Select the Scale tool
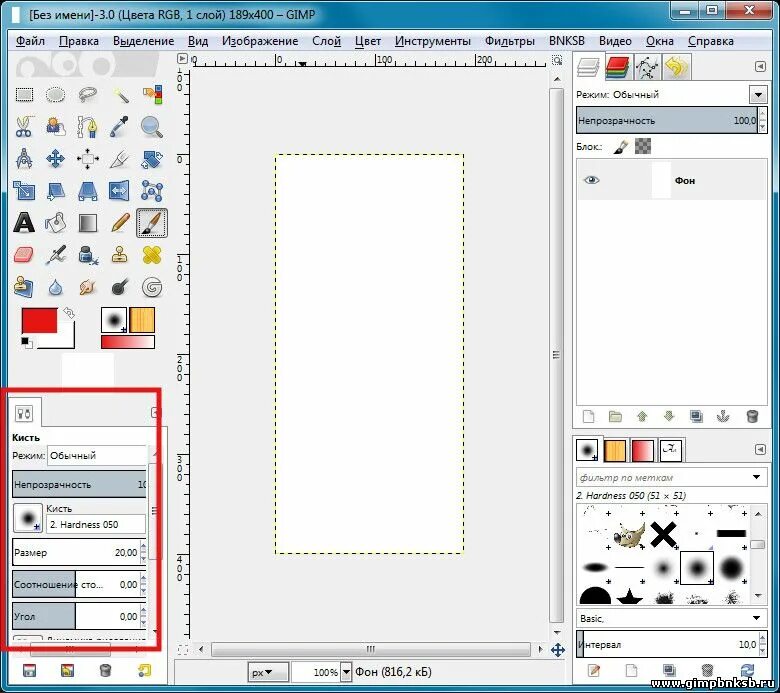 (x=24, y=191)
